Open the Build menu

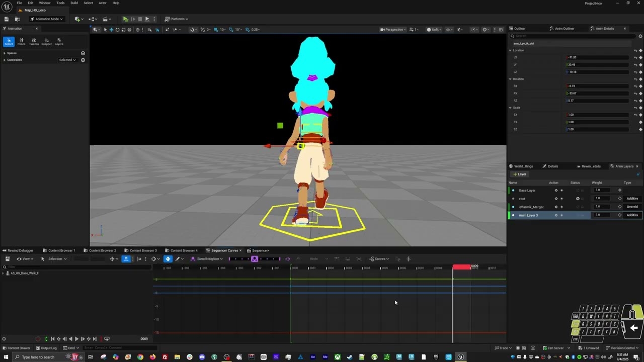[74, 3]
